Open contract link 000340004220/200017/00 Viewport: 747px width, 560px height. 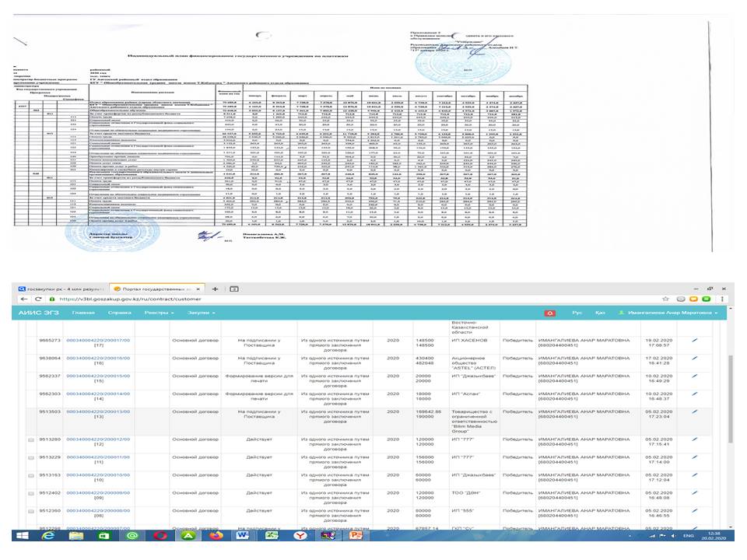click(x=97, y=340)
